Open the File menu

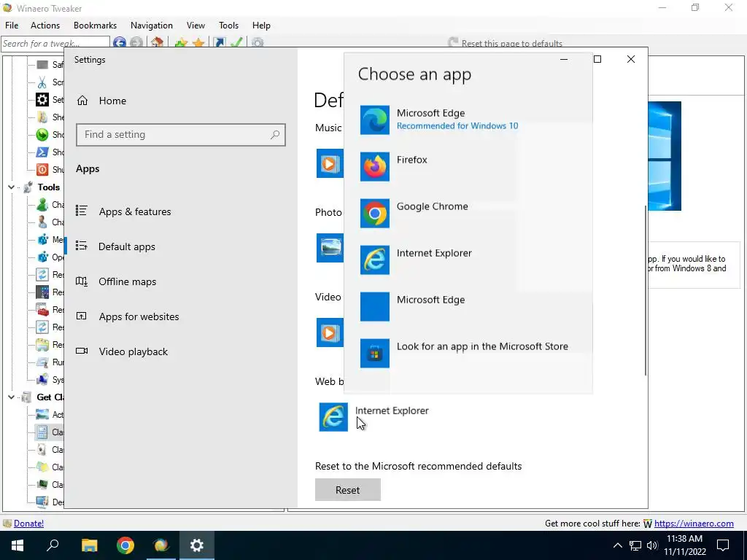point(12,26)
